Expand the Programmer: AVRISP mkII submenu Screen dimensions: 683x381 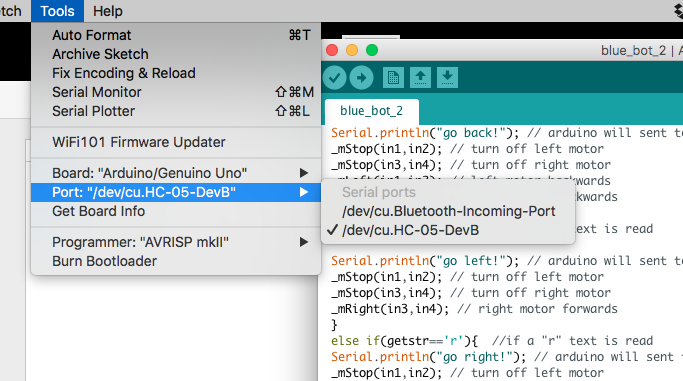[176, 243]
